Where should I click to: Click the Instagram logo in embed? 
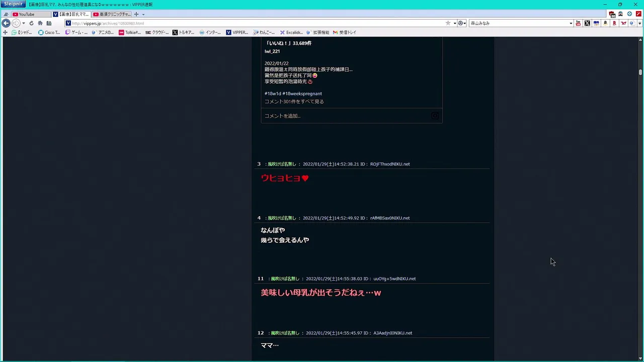[x=435, y=116]
